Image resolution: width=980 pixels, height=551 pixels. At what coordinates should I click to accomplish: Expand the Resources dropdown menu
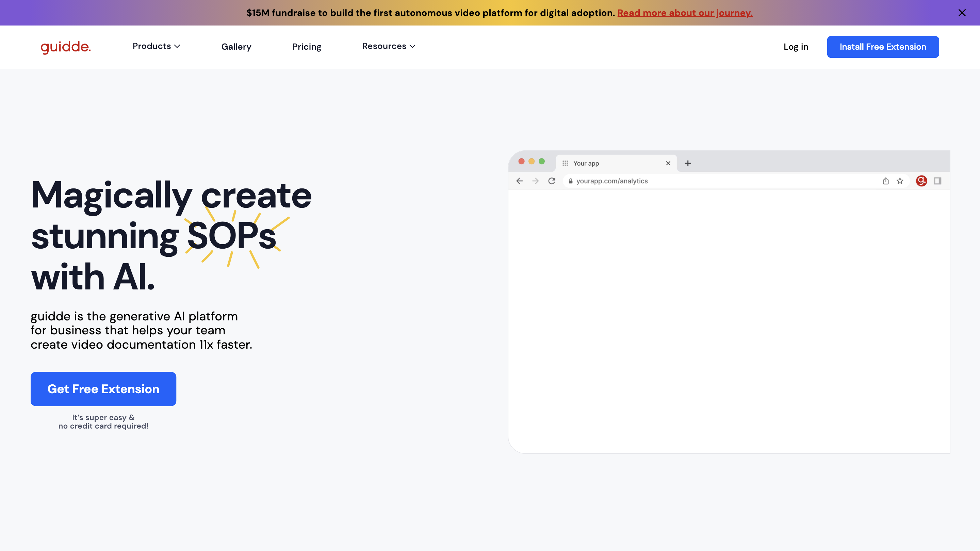tap(388, 46)
